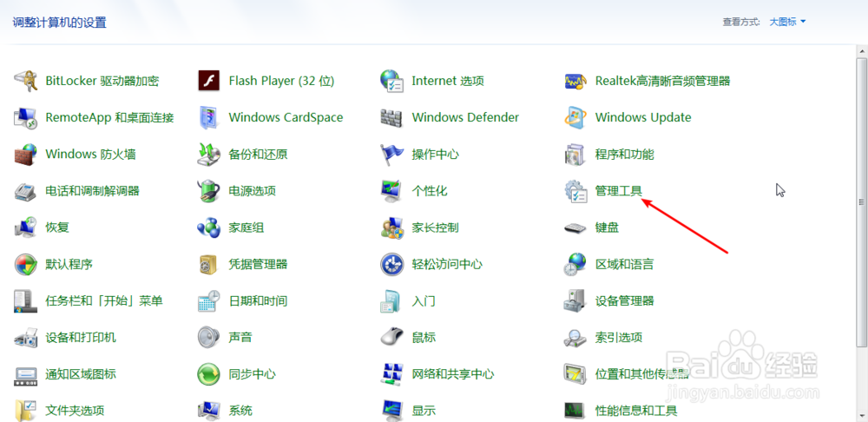The image size is (868, 422).
Task: Open the Windows 防火墙 icon
Action: pos(25,154)
